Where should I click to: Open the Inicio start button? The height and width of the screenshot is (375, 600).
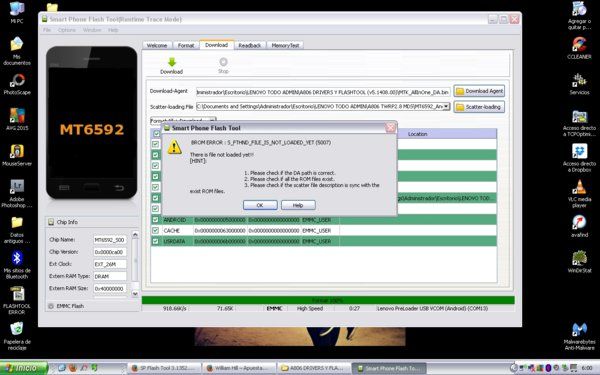click(x=24, y=368)
